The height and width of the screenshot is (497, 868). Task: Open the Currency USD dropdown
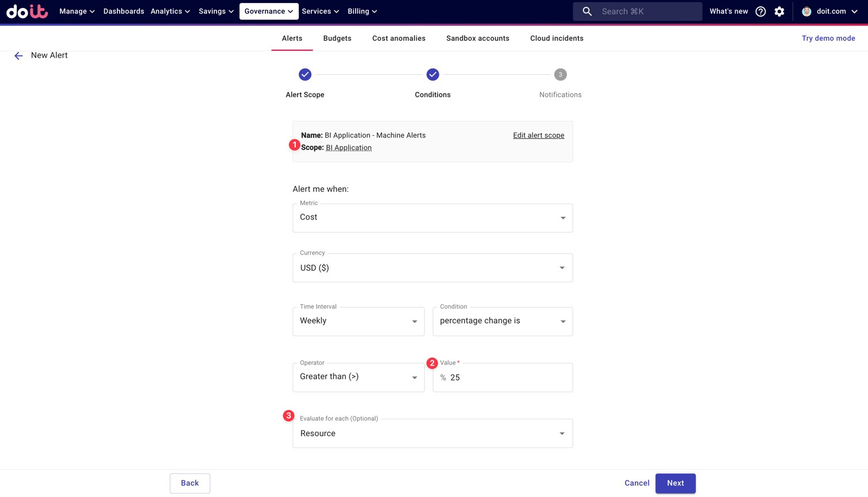click(432, 268)
